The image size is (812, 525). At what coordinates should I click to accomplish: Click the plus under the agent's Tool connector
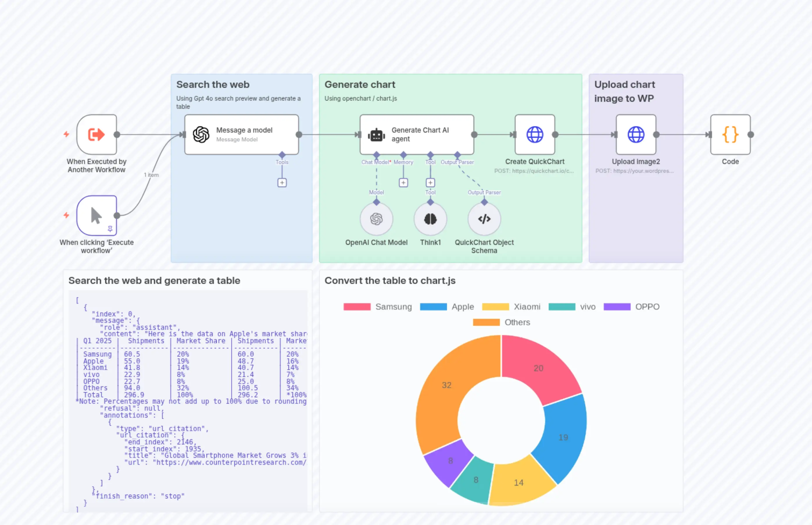tap(430, 182)
